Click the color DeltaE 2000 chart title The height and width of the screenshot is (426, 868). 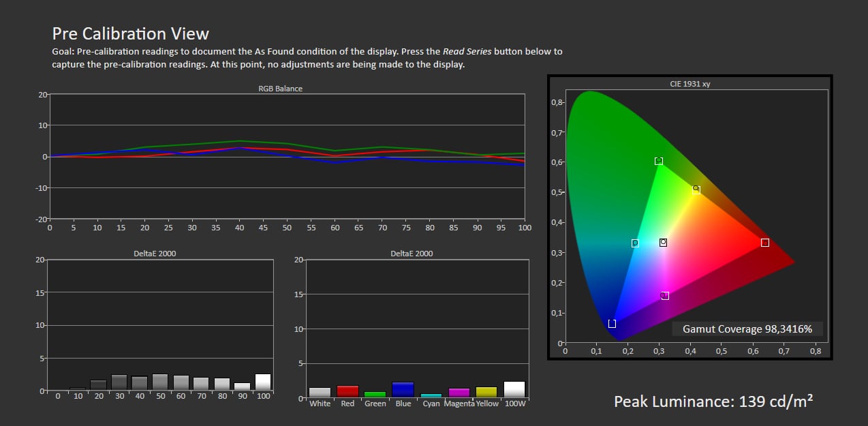click(412, 254)
